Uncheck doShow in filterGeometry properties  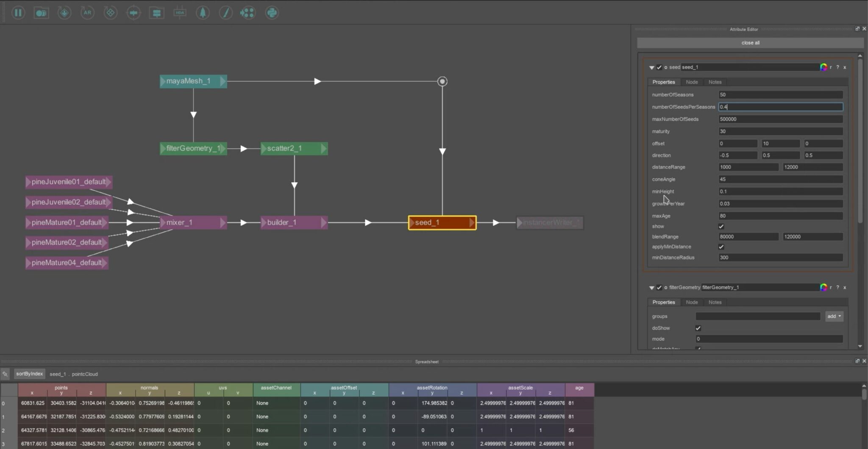tap(698, 328)
